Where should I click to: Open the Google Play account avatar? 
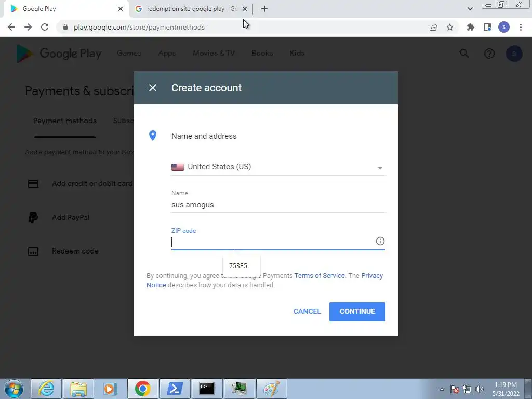(514, 54)
